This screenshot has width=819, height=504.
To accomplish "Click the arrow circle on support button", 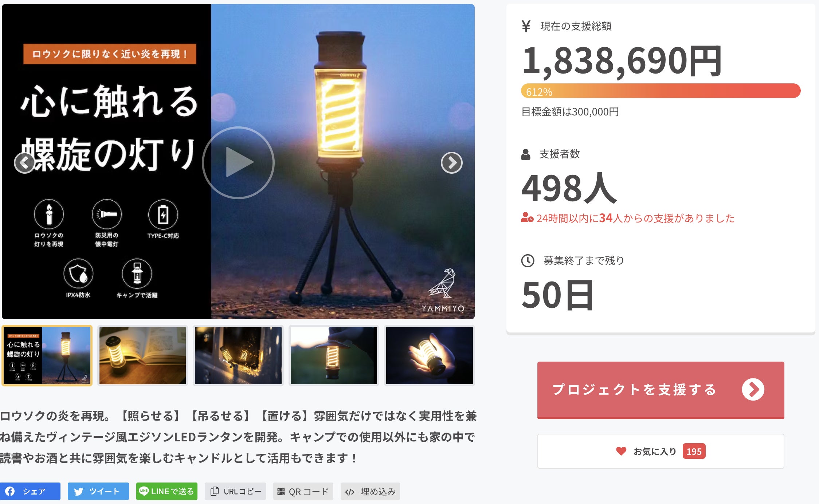I will (x=753, y=390).
